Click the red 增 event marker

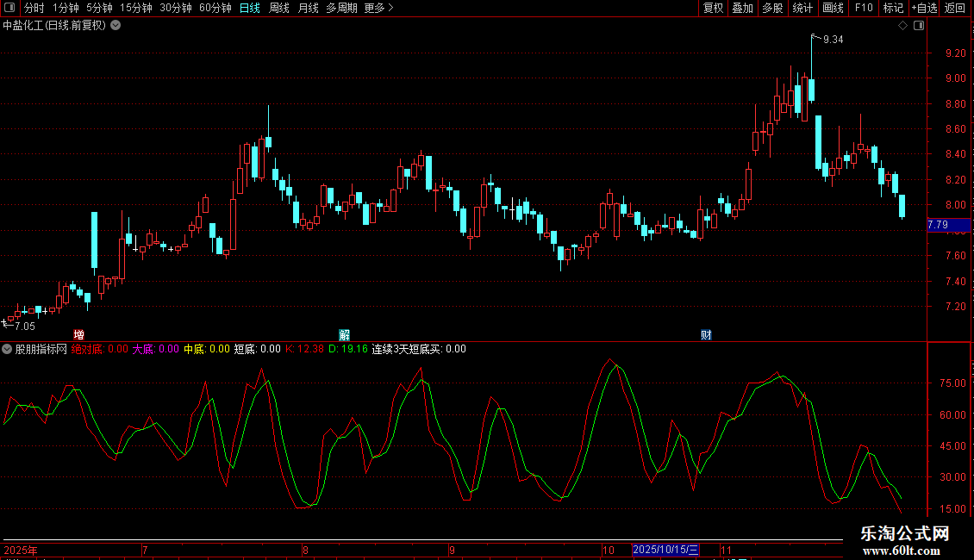79,334
